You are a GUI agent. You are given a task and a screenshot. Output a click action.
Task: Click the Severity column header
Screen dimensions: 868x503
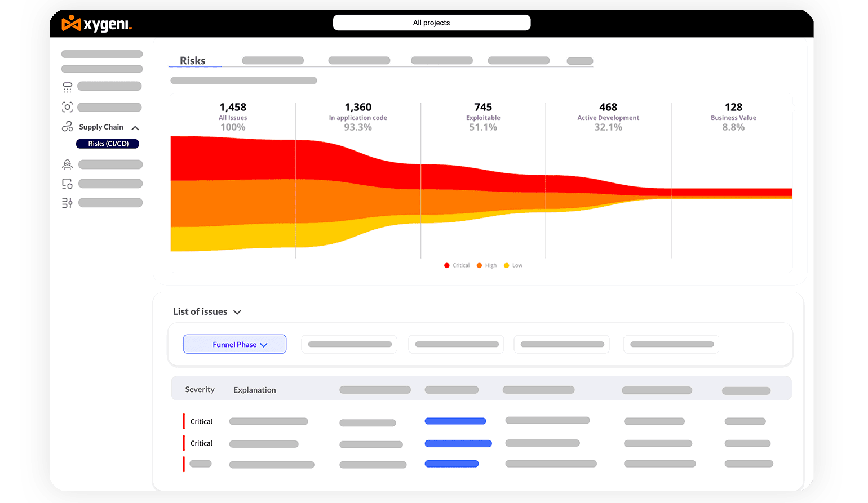click(x=200, y=389)
